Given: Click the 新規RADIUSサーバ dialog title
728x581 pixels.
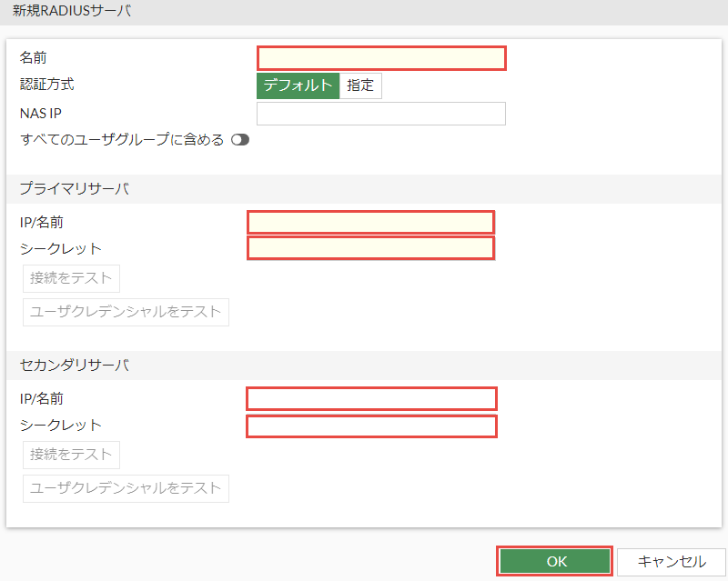Looking at the screenshot, I should click(x=71, y=12).
